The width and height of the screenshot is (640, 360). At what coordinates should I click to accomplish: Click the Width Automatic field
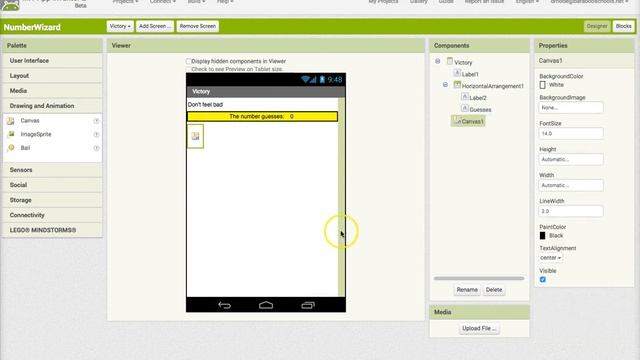pyautogui.click(x=571, y=185)
